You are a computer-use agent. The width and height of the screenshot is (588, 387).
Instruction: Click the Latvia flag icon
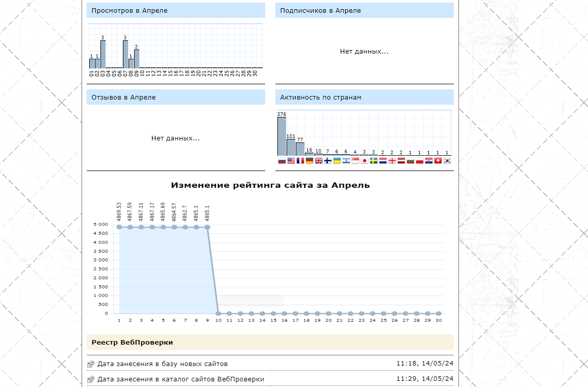(401, 161)
